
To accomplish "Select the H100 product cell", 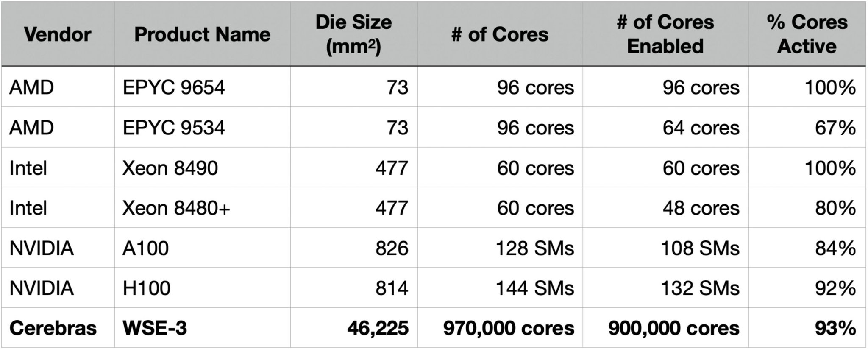I will click(202, 288).
